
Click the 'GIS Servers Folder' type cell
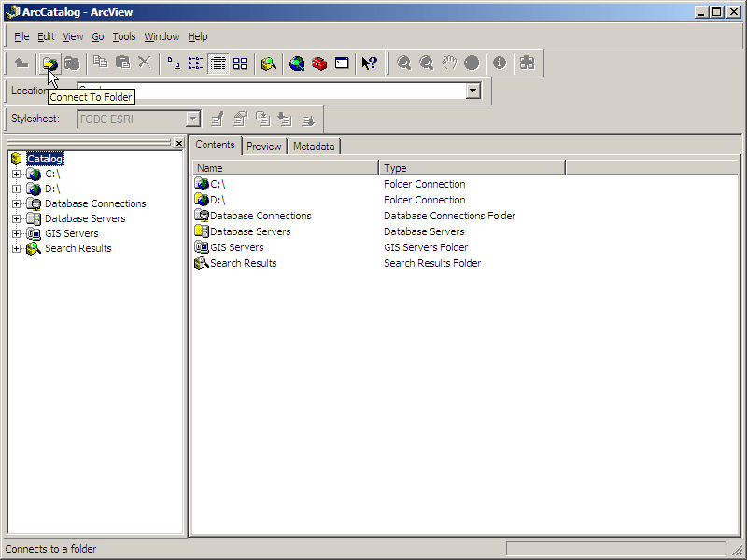[426, 247]
